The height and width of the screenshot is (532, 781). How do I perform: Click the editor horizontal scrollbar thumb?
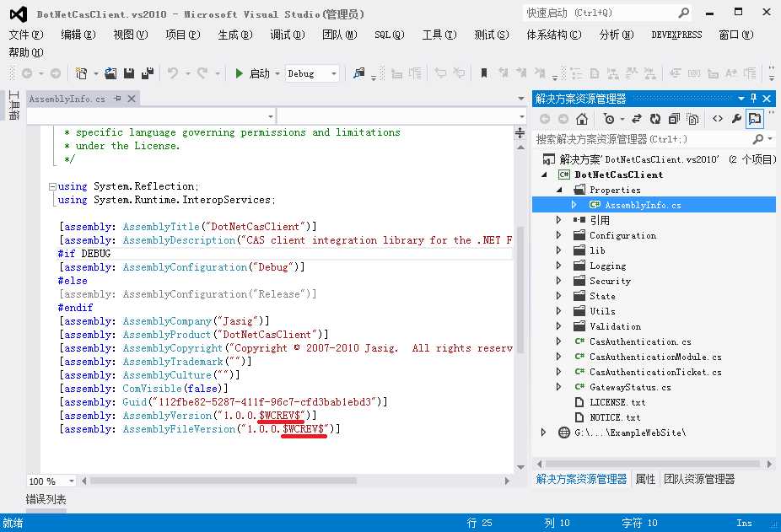coord(223,481)
